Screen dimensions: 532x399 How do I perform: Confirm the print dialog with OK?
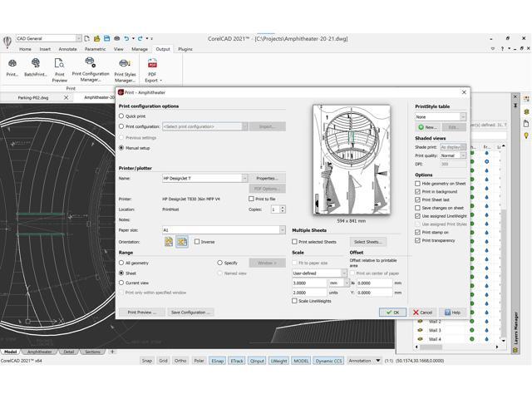(x=392, y=313)
